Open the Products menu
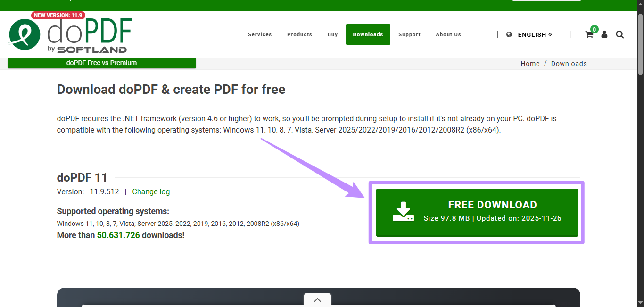 (x=300, y=34)
